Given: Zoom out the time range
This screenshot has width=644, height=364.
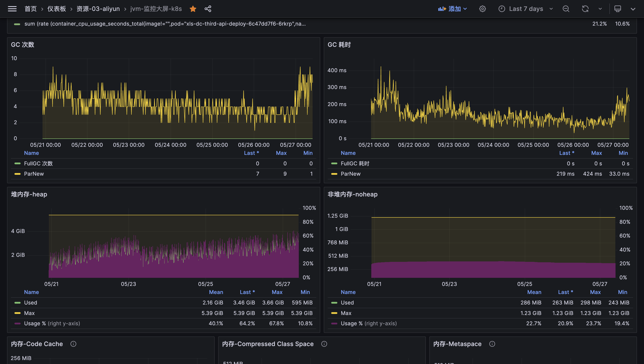Looking at the screenshot, I should pos(566,9).
